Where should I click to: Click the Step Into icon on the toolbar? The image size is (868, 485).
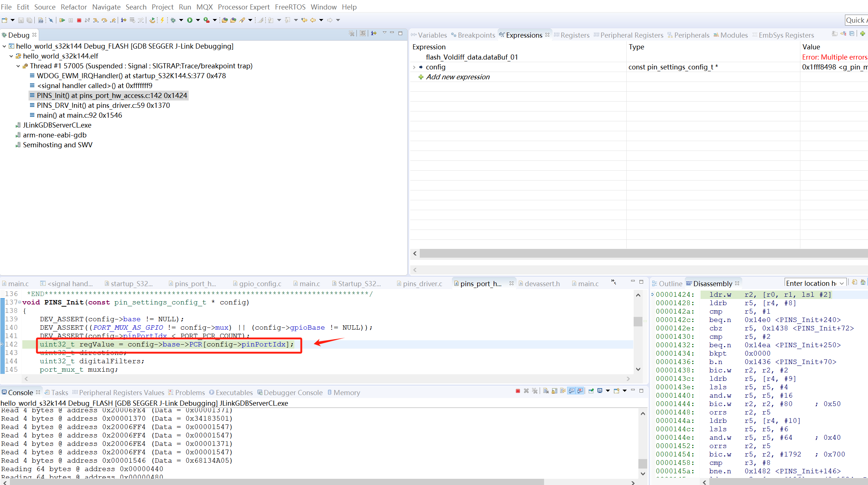(x=95, y=20)
